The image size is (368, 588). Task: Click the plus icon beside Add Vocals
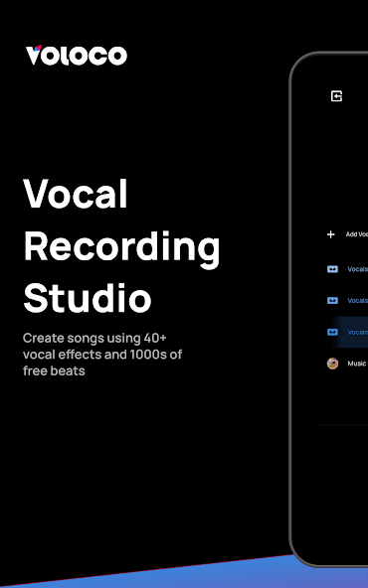pos(331,234)
